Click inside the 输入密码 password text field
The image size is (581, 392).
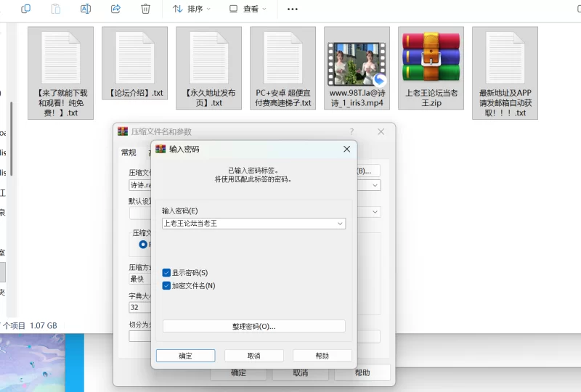247,224
